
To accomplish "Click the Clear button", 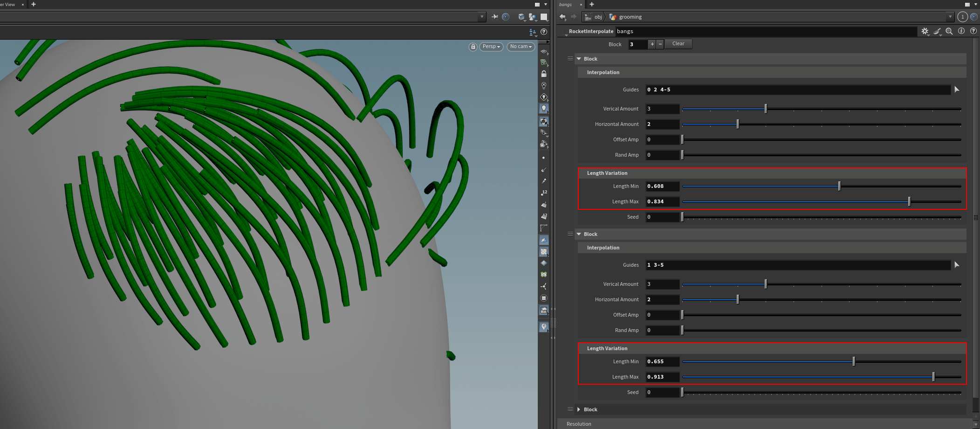I will [x=678, y=44].
